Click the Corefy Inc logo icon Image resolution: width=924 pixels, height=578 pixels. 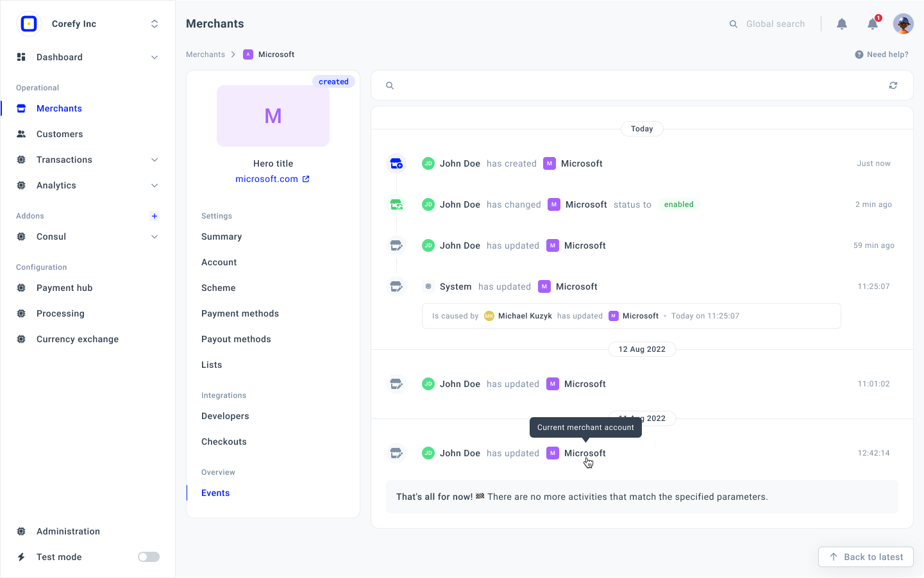pos(29,24)
